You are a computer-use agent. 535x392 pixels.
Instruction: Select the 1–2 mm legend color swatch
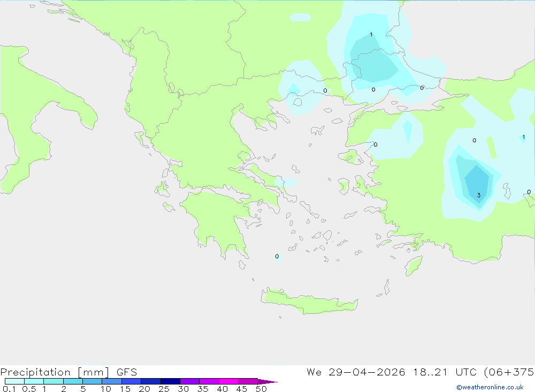(53, 381)
